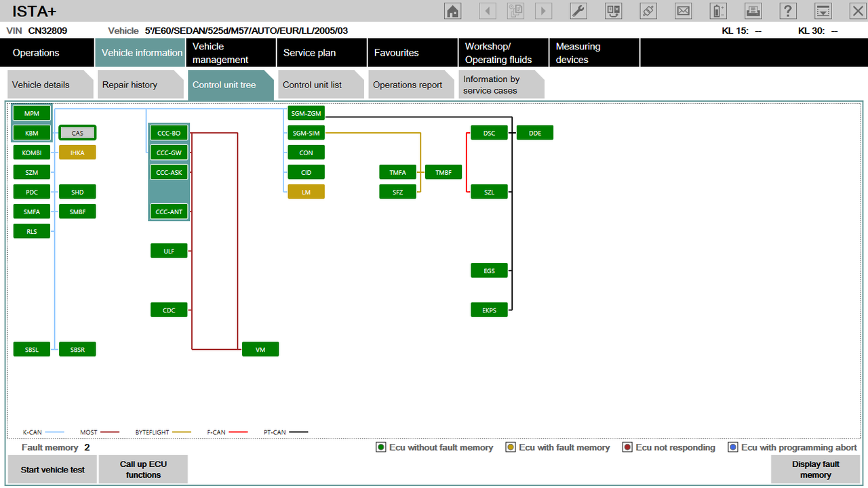Select the CCC-ANT control unit node

pyautogui.click(x=169, y=211)
